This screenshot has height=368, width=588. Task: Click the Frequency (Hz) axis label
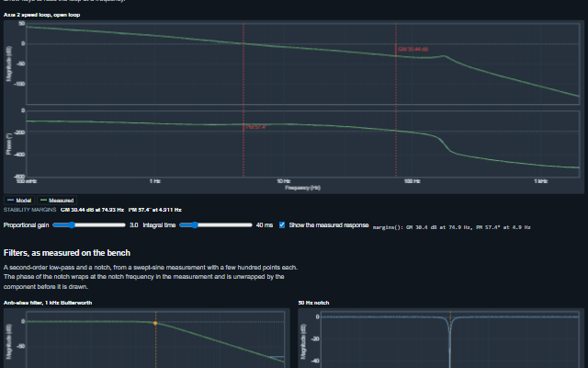click(302, 188)
